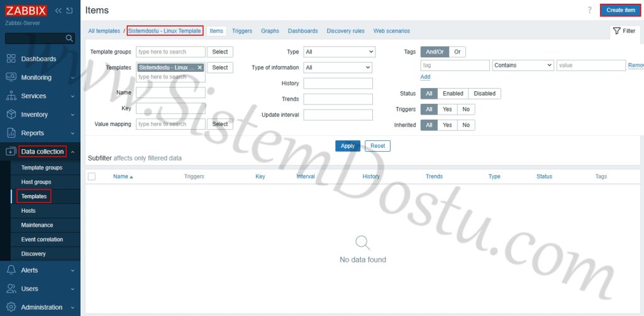This screenshot has width=644, height=316.
Task: Select Status Disabled
Action: 485,93
